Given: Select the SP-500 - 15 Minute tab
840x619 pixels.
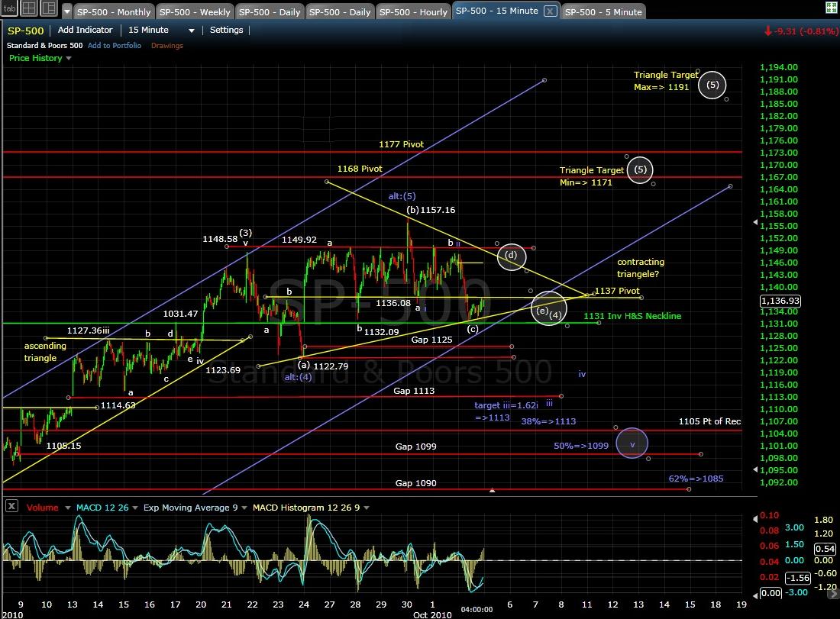Looking at the screenshot, I should (497, 11).
